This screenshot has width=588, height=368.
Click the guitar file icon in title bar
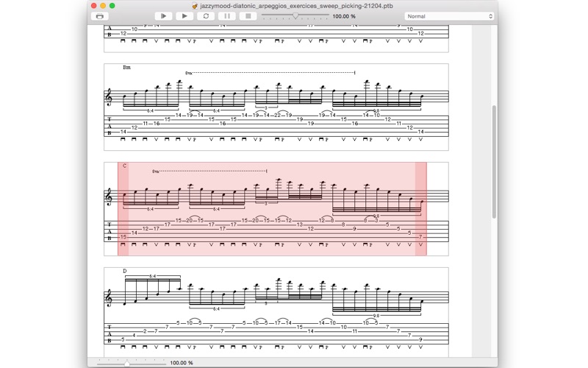pos(194,6)
